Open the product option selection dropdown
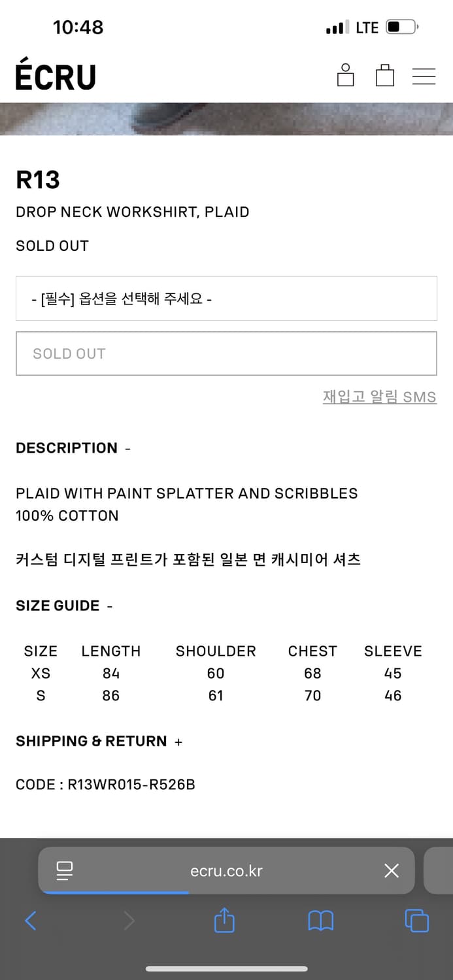453x980 pixels. [226, 298]
